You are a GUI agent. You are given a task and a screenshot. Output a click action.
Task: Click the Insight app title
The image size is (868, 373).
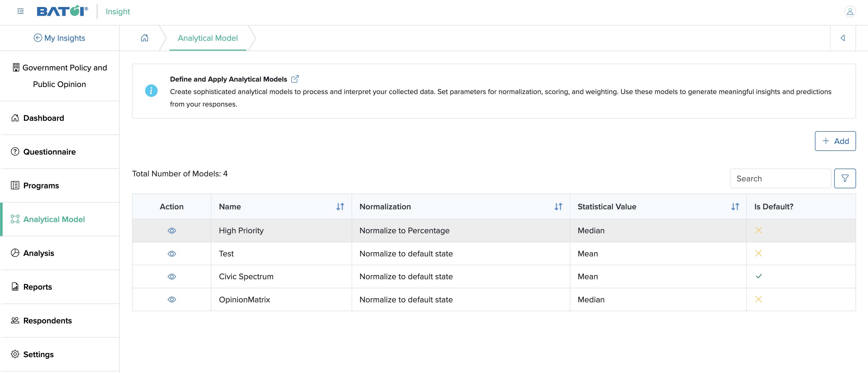pyautogui.click(x=118, y=11)
